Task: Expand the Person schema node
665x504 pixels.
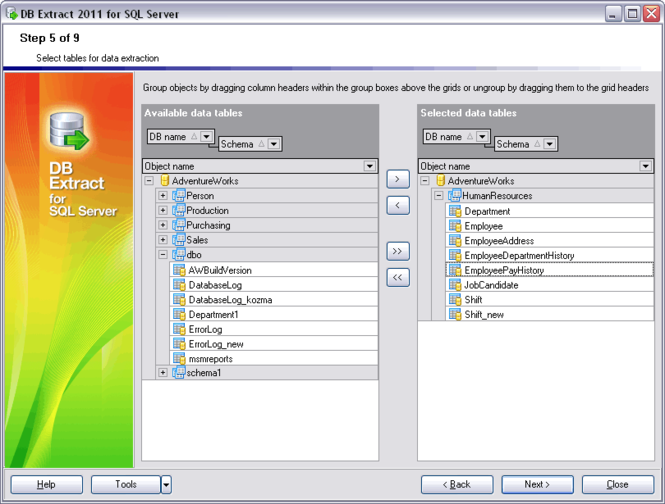Action: pos(163,196)
